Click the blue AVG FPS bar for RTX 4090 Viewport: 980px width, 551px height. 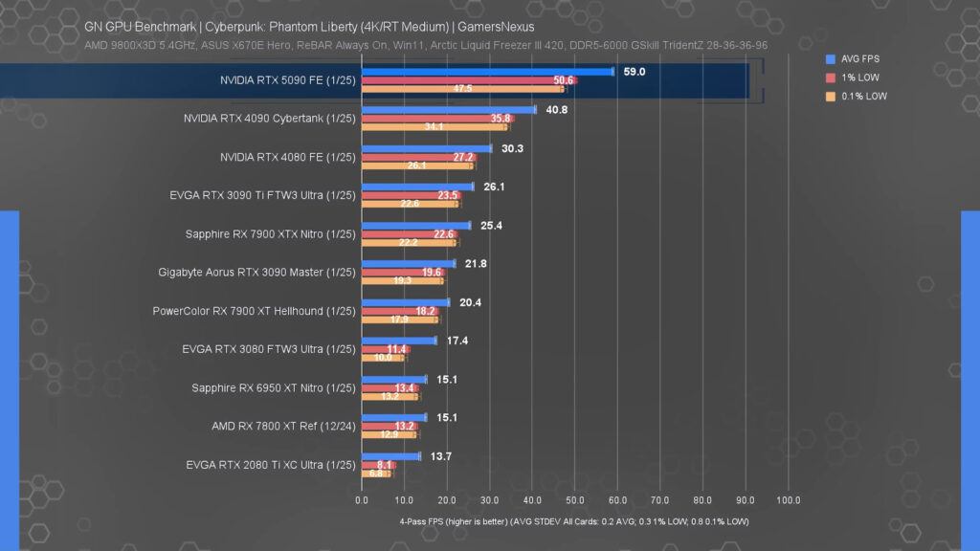point(449,110)
